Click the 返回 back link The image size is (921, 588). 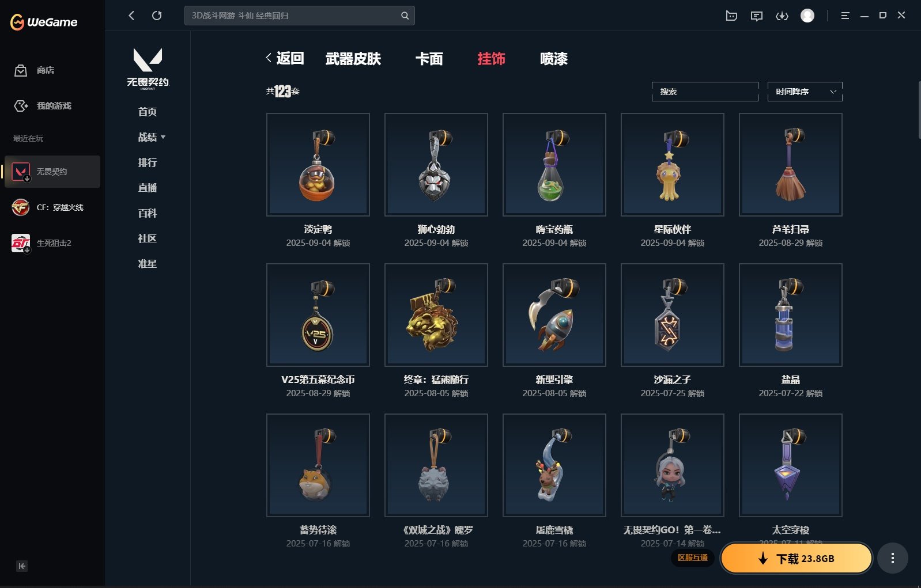[285, 58]
